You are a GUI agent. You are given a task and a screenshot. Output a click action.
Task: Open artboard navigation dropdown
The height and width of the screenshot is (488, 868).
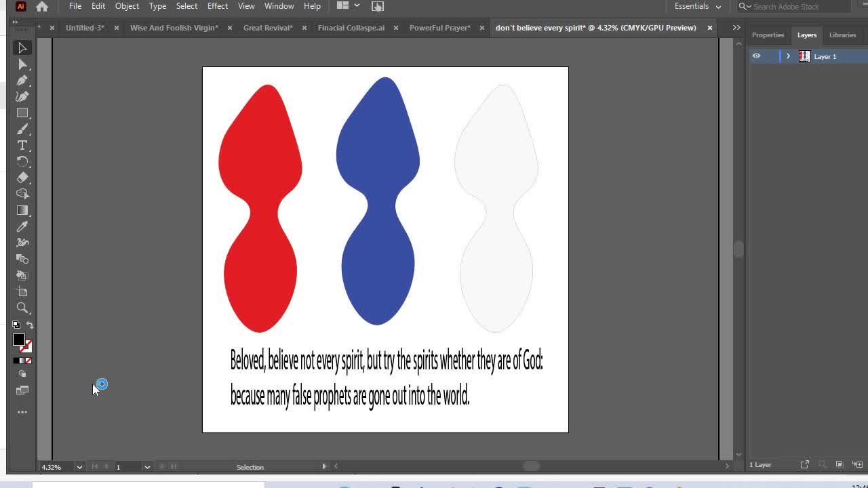click(147, 467)
